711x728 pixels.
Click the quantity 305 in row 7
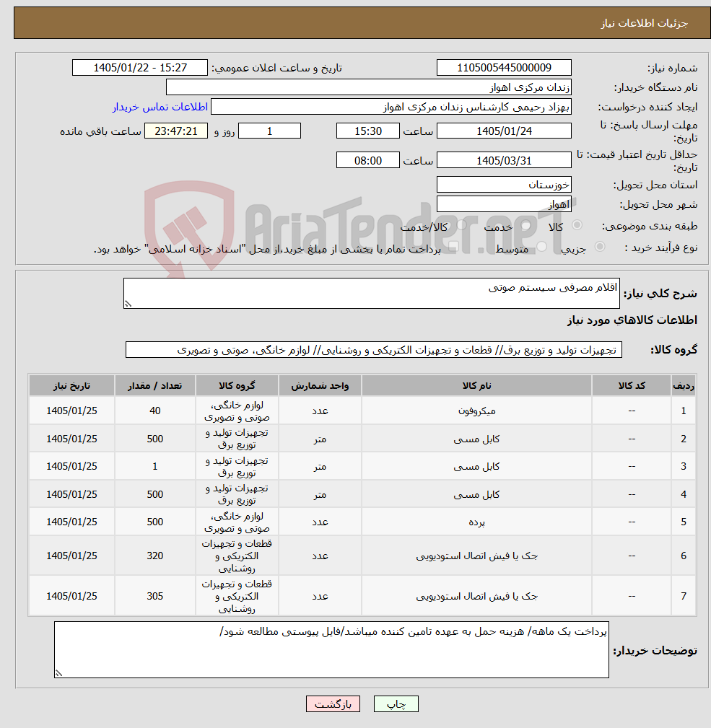[x=155, y=596]
